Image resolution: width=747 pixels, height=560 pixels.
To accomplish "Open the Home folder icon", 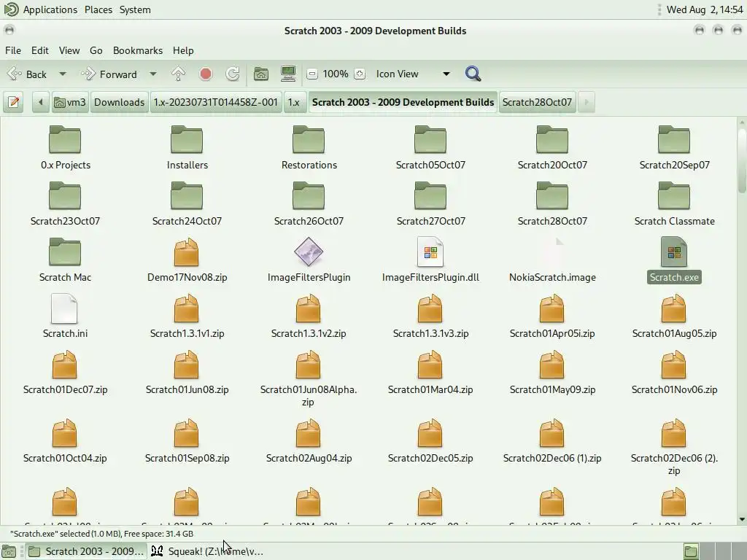I will point(260,74).
